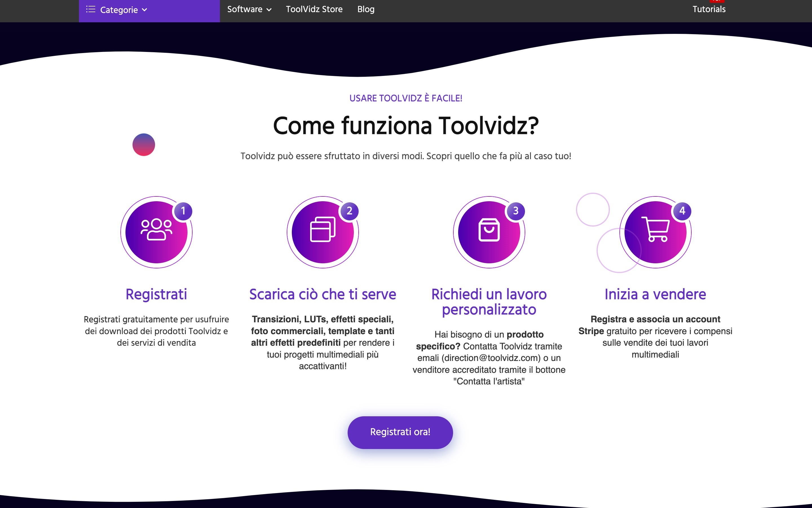Viewport: 812px width, 508px height.
Task: Click the Come funziona Toolvidz? title
Action: pyautogui.click(x=406, y=126)
